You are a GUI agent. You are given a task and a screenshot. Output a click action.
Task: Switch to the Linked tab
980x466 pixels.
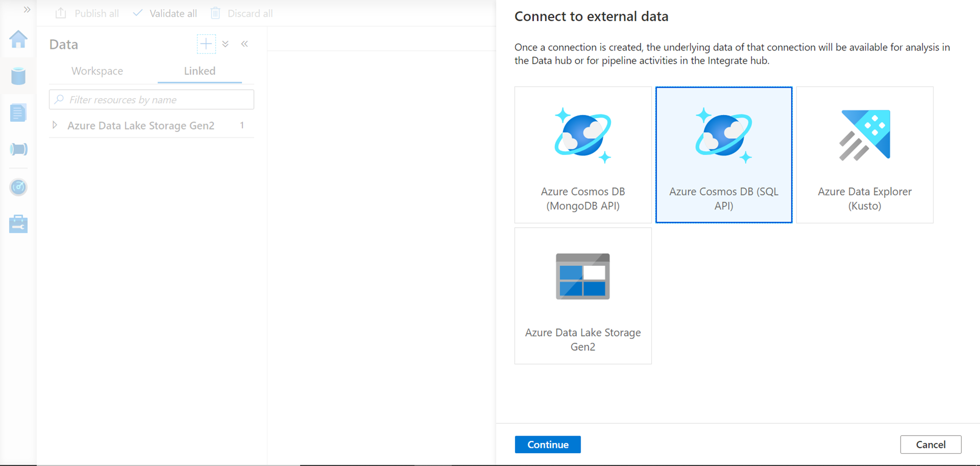pos(199,71)
